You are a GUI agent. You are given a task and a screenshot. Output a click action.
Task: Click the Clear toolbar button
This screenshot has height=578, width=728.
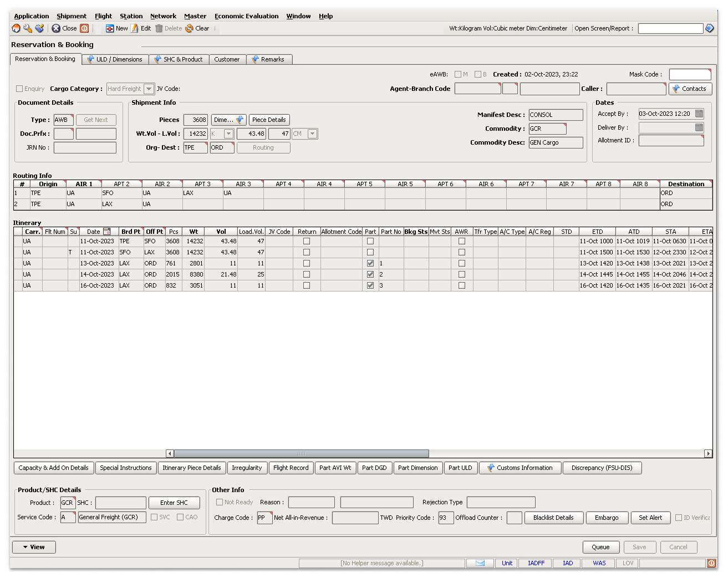(x=197, y=28)
